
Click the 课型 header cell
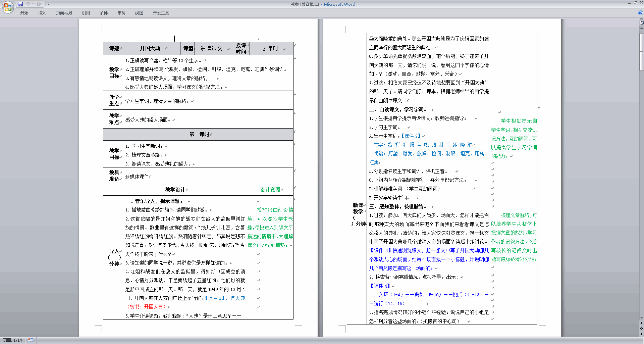[x=188, y=48]
